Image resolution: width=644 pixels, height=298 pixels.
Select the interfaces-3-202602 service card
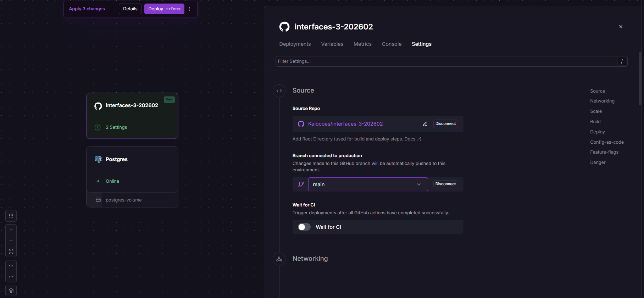click(x=132, y=116)
